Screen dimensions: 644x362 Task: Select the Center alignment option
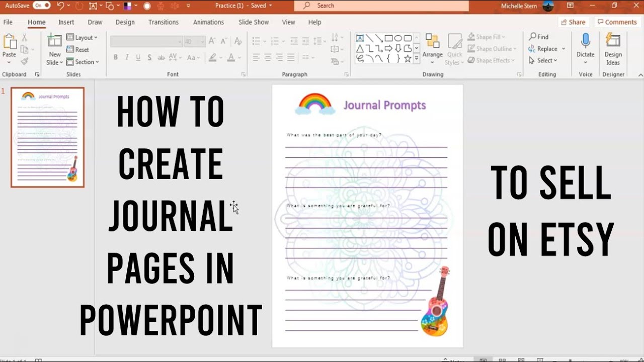[268, 57]
